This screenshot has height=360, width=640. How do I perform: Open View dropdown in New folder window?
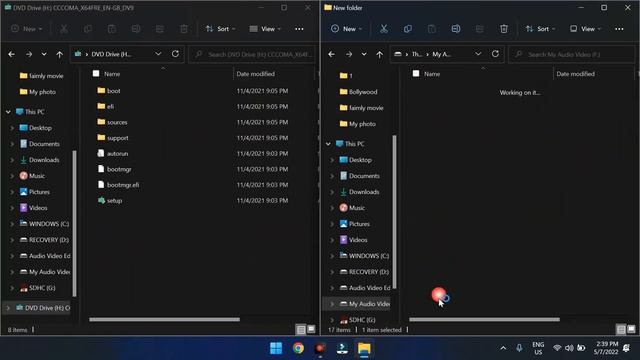click(x=586, y=29)
